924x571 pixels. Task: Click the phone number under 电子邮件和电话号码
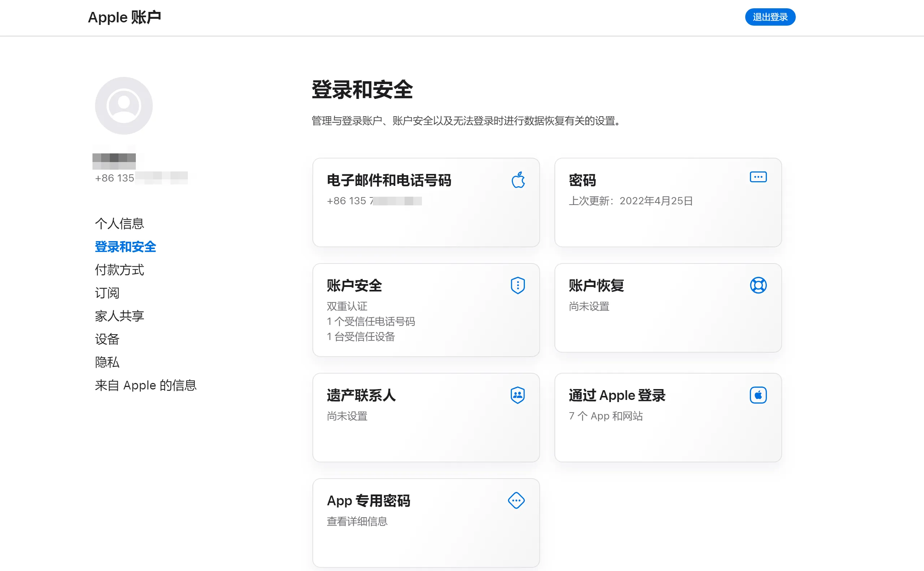[374, 201]
